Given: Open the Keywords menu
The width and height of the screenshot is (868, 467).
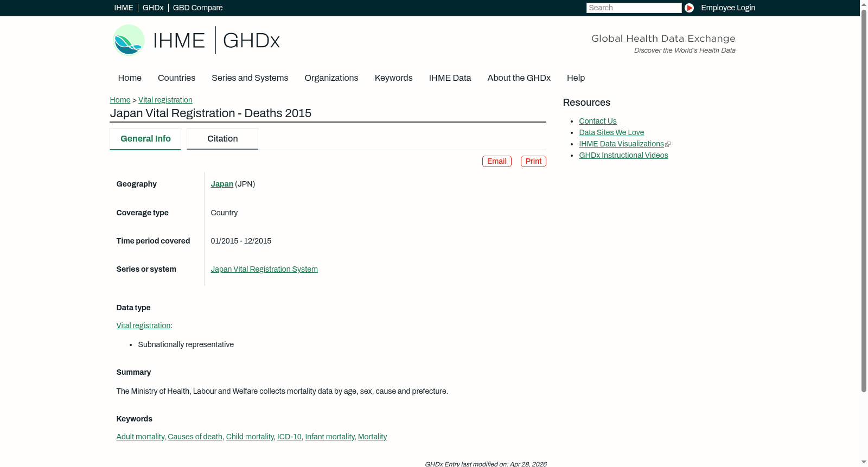Looking at the screenshot, I should (393, 78).
